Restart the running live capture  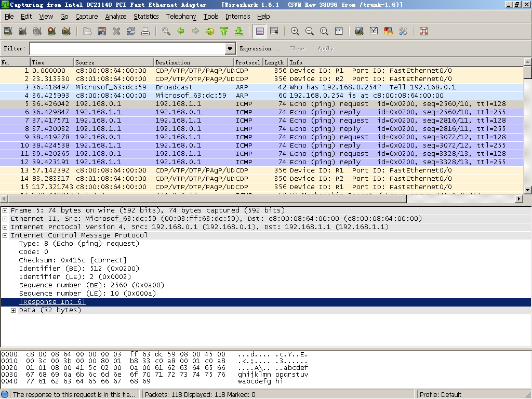(66, 32)
